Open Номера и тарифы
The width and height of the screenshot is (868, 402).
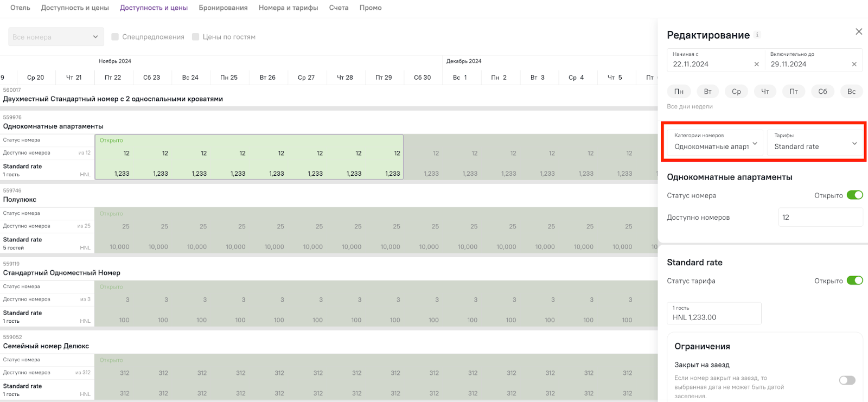[x=288, y=8]
